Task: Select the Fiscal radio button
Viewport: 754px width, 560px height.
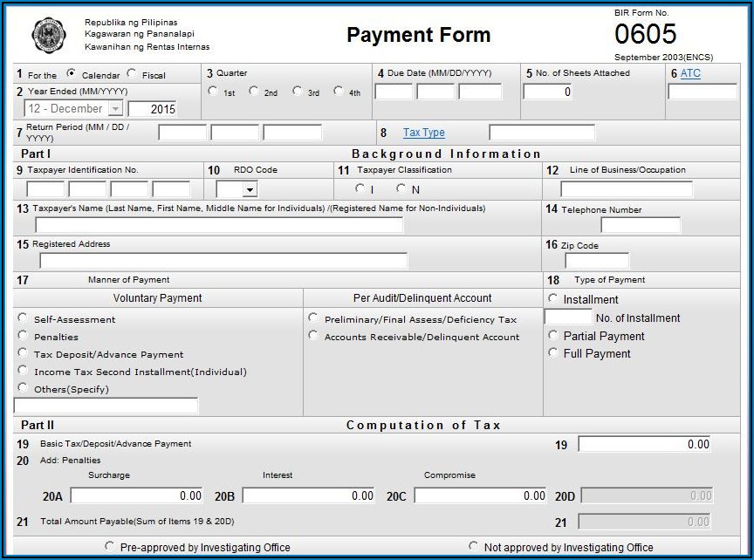Action: click(132, 74)
